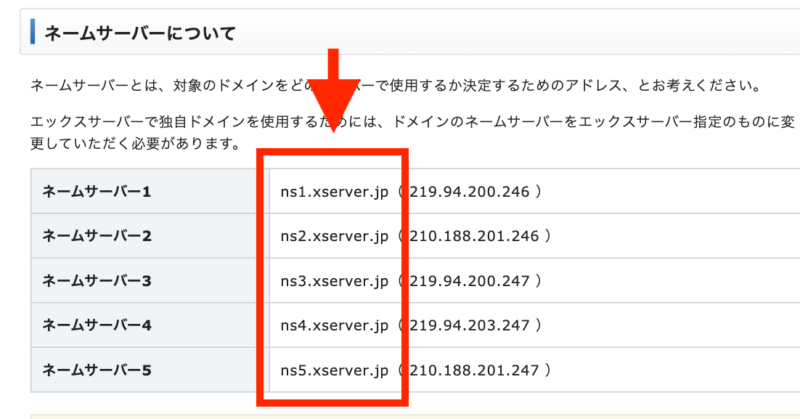Click IP address 219.94.203.247

tap(469, 325)
